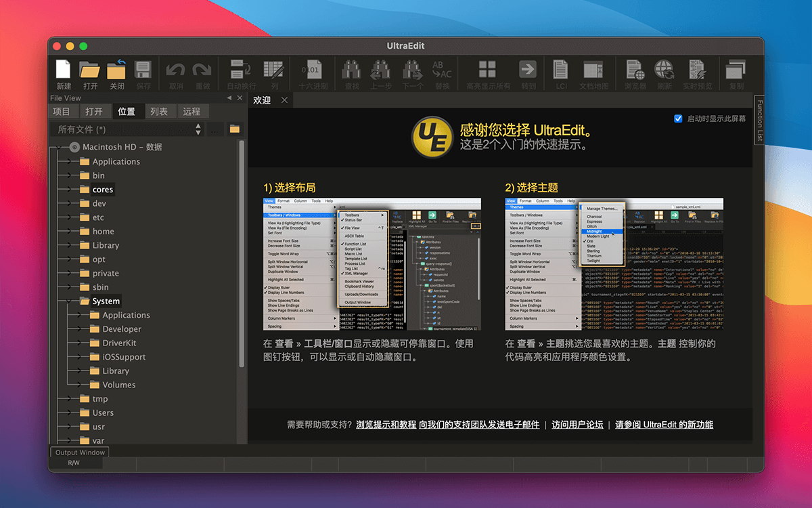Click the 重做 (Redo) arrow icon

click(x=202, y=69)
